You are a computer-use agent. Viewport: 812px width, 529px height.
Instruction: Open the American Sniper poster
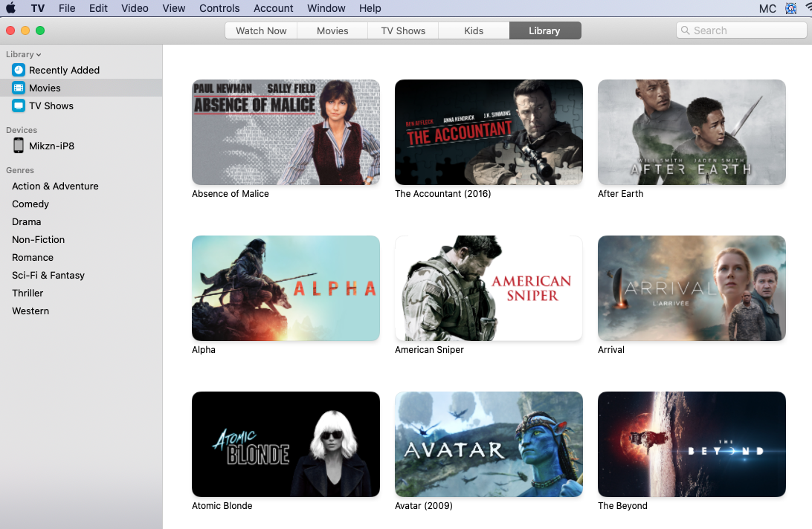pos(489,288)
